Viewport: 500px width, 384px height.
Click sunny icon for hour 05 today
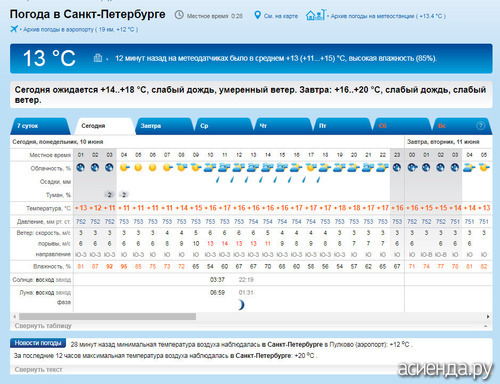click(138, 167)
